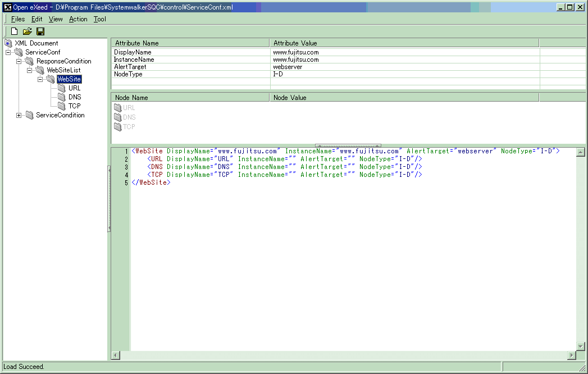Screen dimensions: 588x374
Task: Select the AlertTarget attribute row
Action: tap(130, 67)
